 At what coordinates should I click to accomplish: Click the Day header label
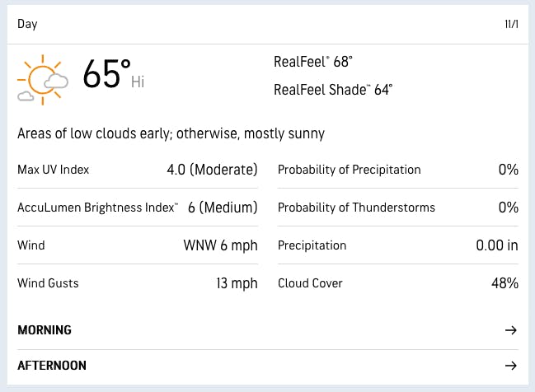click(x=27, y=24)
